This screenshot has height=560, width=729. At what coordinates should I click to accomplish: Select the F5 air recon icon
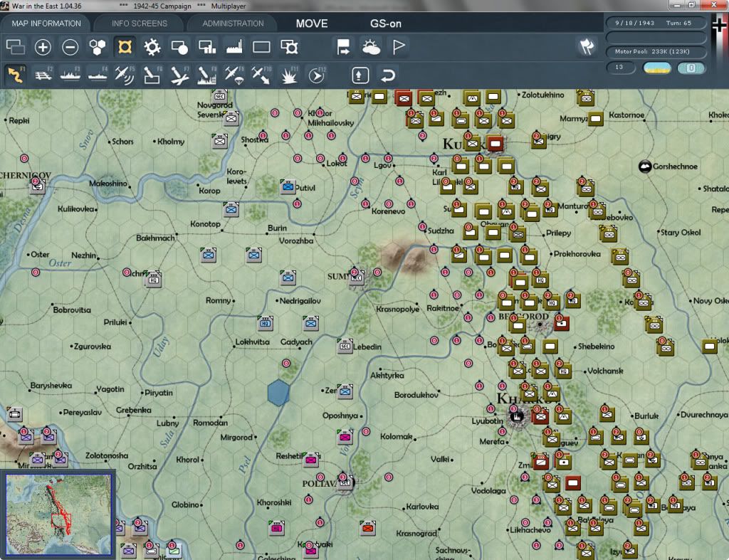coord(125,75)
